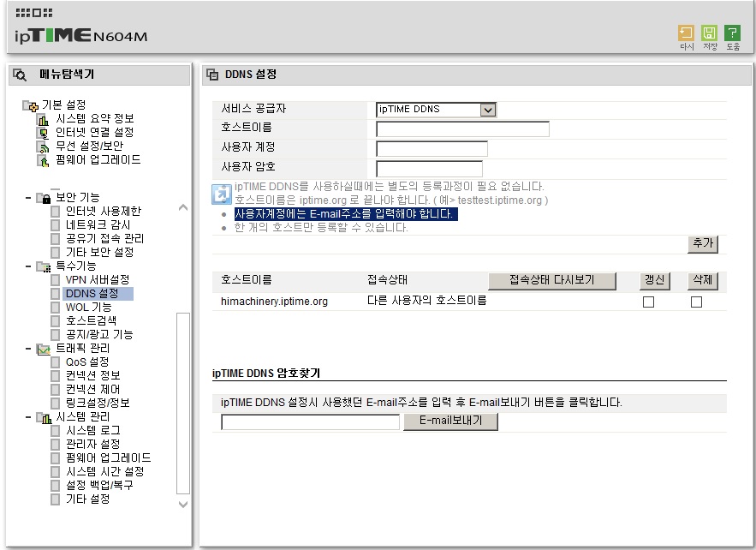Click the page icon beside VPN 서버설정

(x=56, y=280)
